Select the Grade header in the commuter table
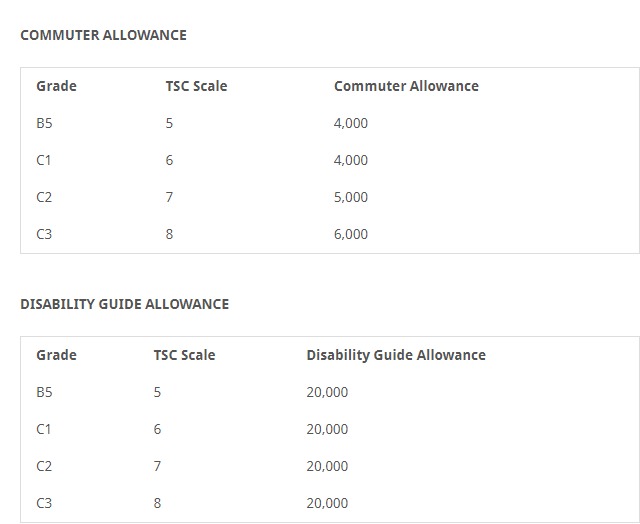 56,86
